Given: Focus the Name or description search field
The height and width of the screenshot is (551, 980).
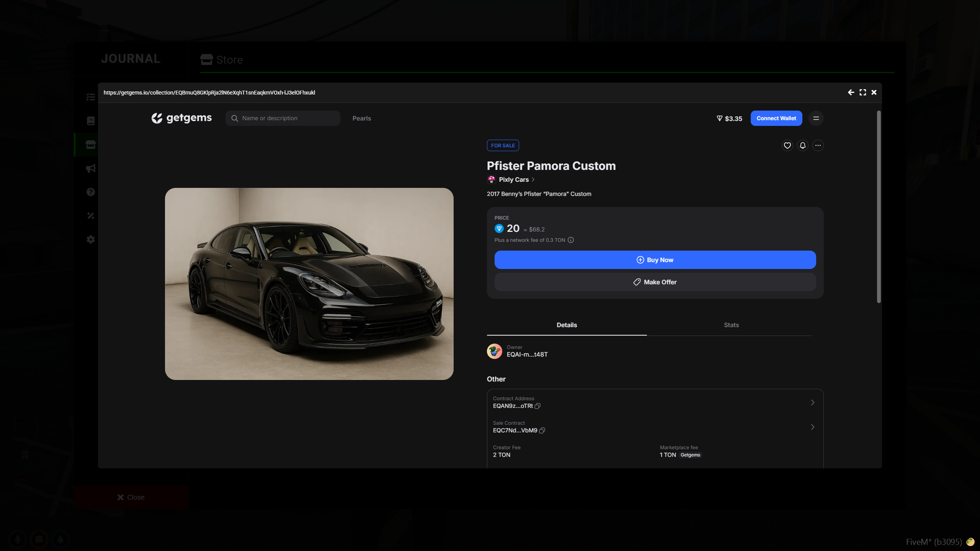Looking at the screenshot, I should 283,118.
